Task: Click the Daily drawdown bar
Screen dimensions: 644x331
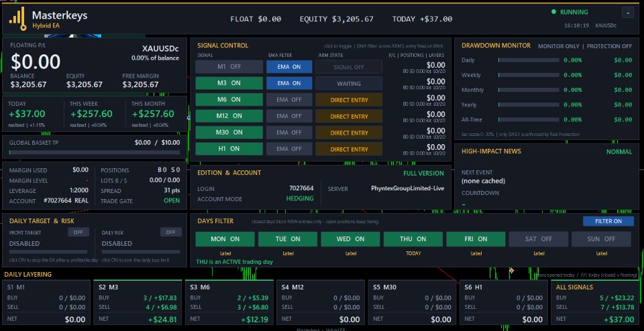Action: click(x=529, y=60)
